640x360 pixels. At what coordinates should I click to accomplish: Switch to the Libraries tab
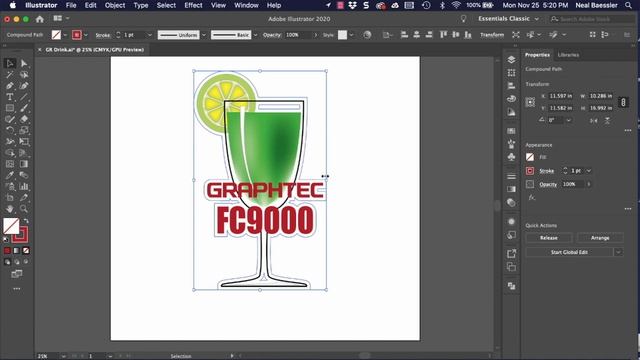click(568, 55)
